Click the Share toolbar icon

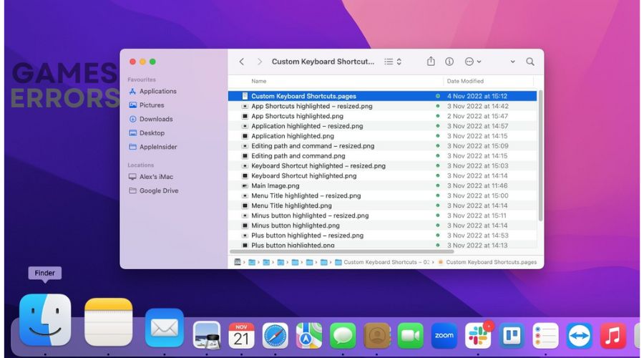click(x=431, y=62)
